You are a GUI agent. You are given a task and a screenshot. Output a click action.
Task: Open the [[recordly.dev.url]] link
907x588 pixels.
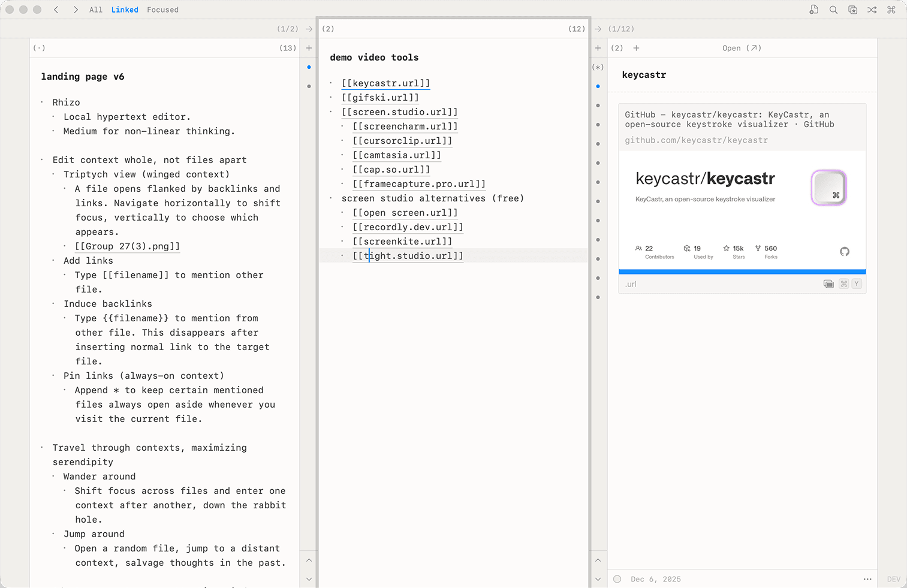tap(408, 227)
